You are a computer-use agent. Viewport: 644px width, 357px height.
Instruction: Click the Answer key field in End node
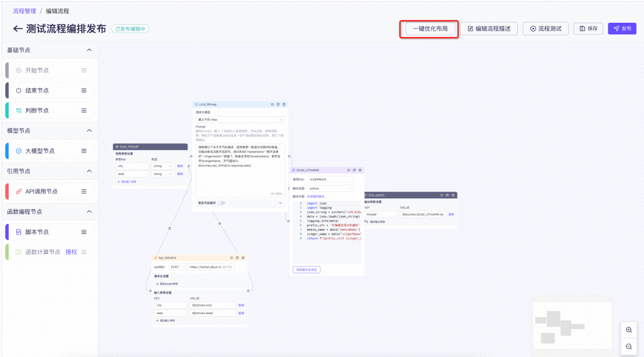point(381,214)
